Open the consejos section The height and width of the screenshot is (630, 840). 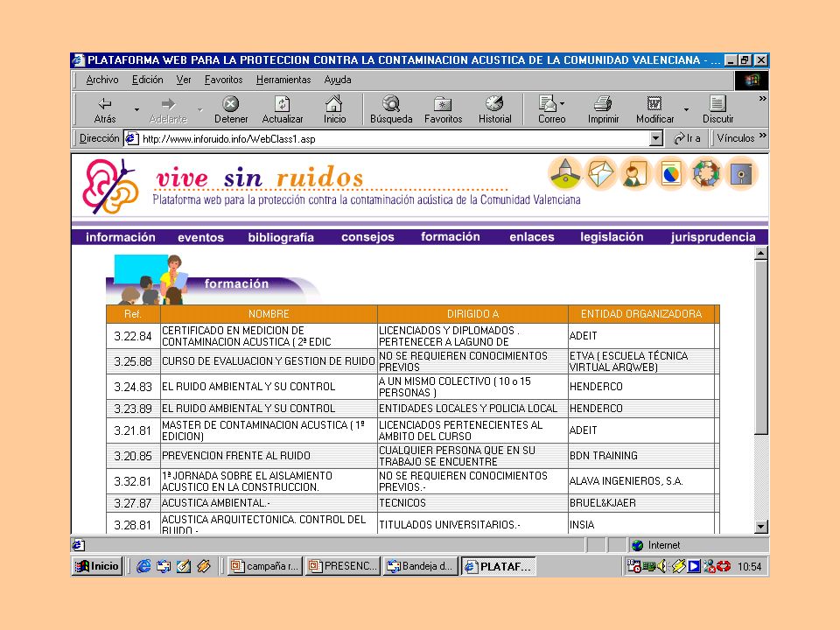367,237
